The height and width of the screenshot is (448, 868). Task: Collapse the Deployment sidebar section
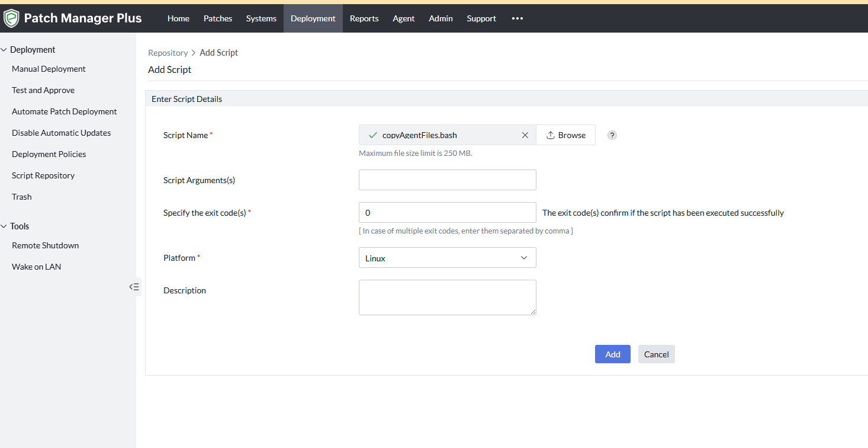click(x=4, y=50)
